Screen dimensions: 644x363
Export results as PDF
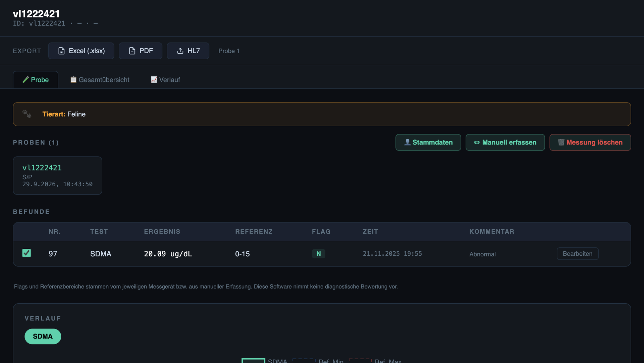point(141,51)
